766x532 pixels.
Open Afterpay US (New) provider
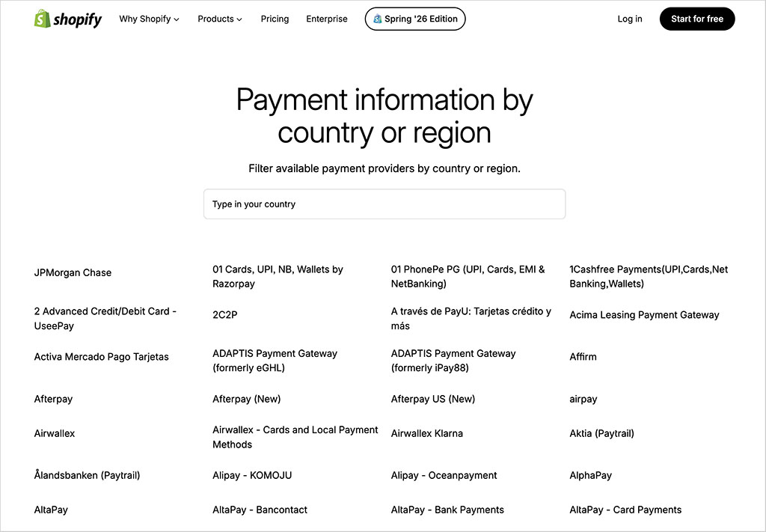click(x=433, y=399)
